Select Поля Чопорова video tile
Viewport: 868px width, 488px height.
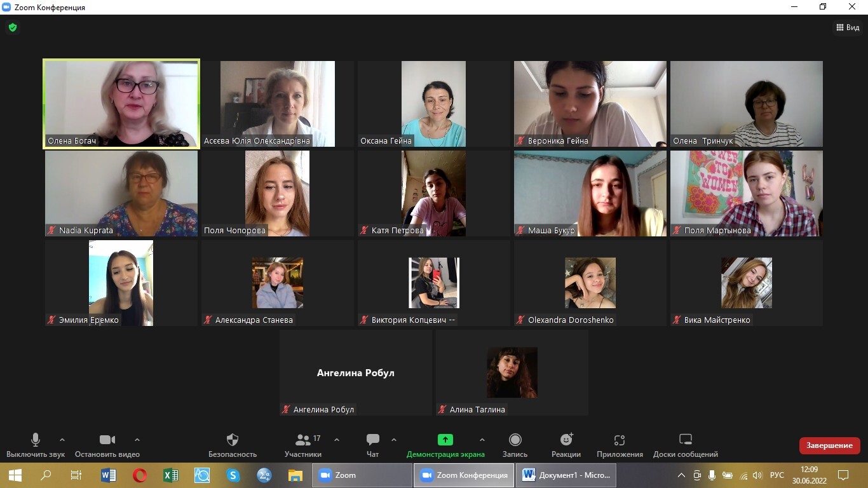pos(277,193)
